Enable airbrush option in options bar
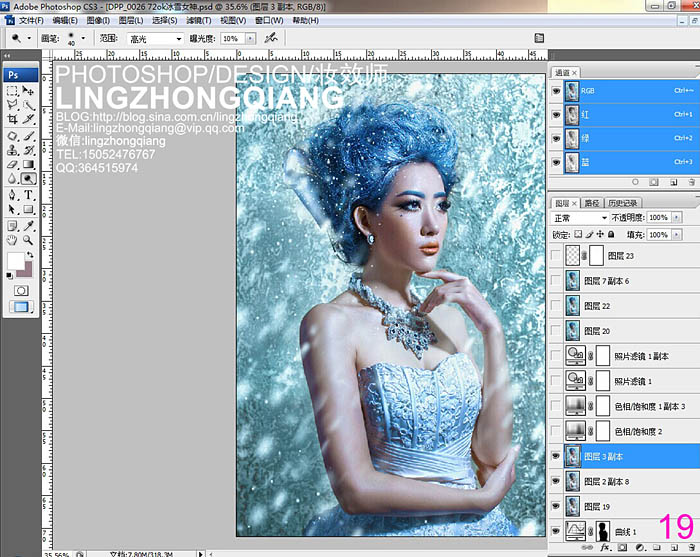This screenshot has height=557, width=700. tap(271, 38)
